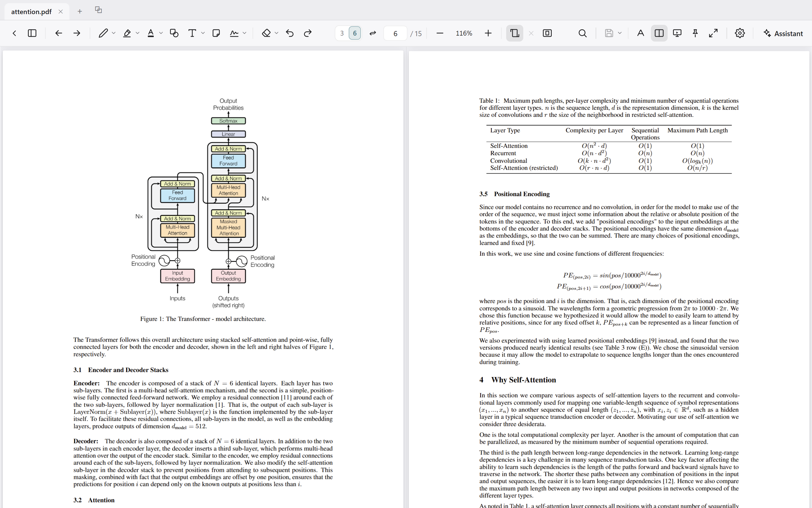
Task: Go to previous page with left arrow
Action: [x=59, y=33]
